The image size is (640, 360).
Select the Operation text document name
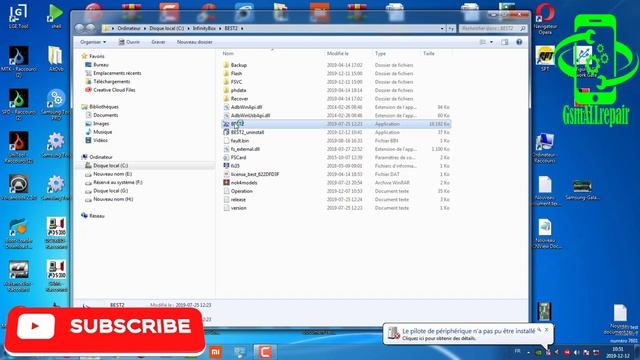coord(242,191)
